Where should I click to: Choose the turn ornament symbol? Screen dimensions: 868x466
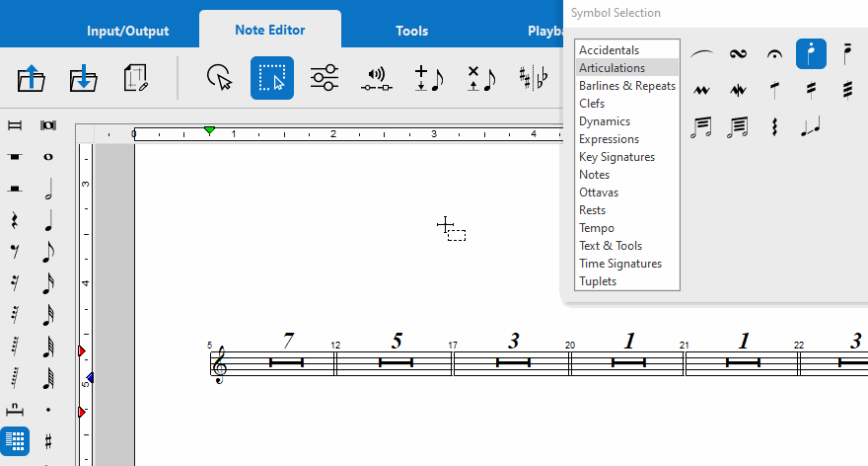[738, 54]
